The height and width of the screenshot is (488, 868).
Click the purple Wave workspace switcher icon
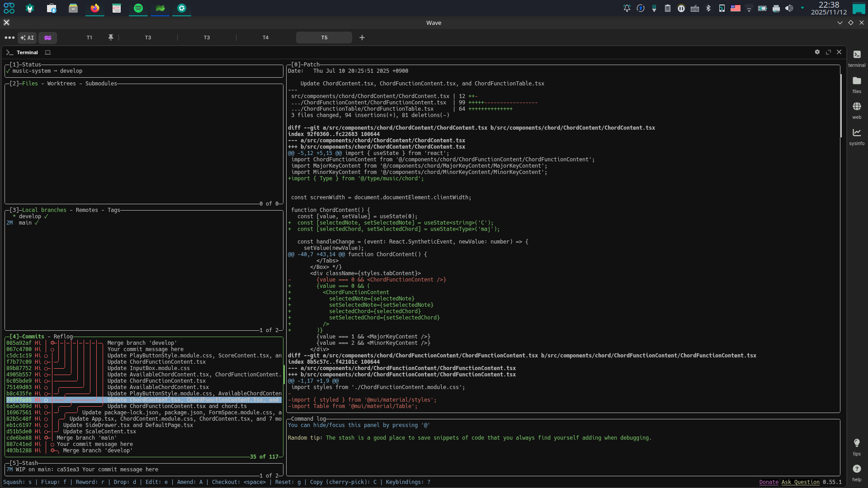pyautogui.click(x=47, y=38)
